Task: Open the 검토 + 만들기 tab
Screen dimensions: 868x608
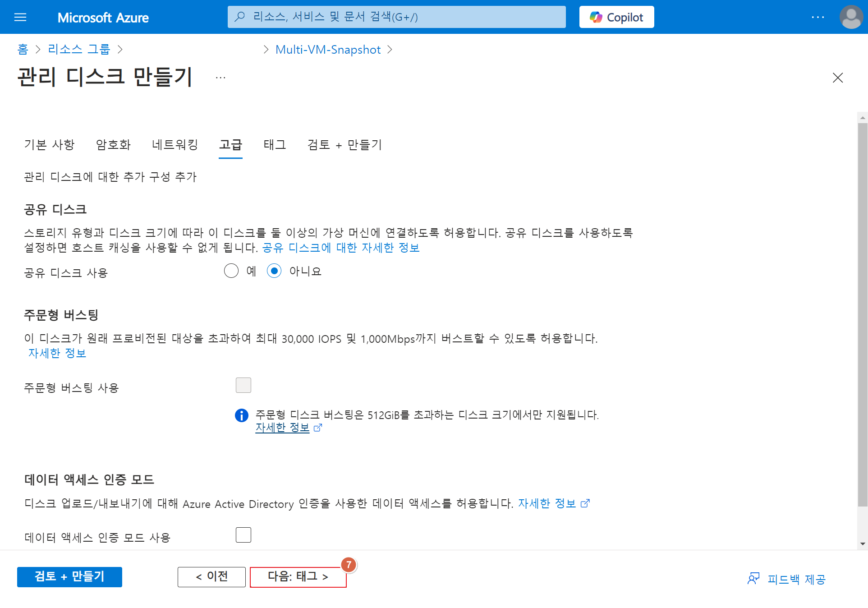Action: click(x=344, y=145)
